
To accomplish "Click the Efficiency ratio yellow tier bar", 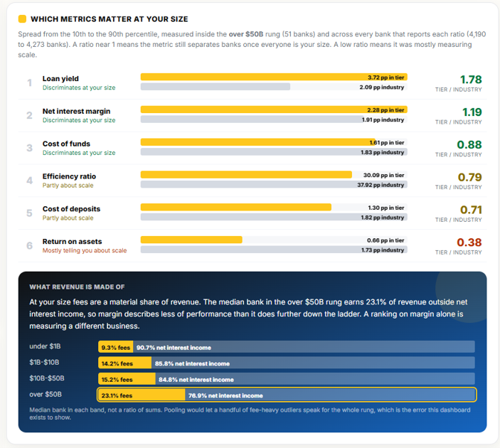I will coord(246,174).
